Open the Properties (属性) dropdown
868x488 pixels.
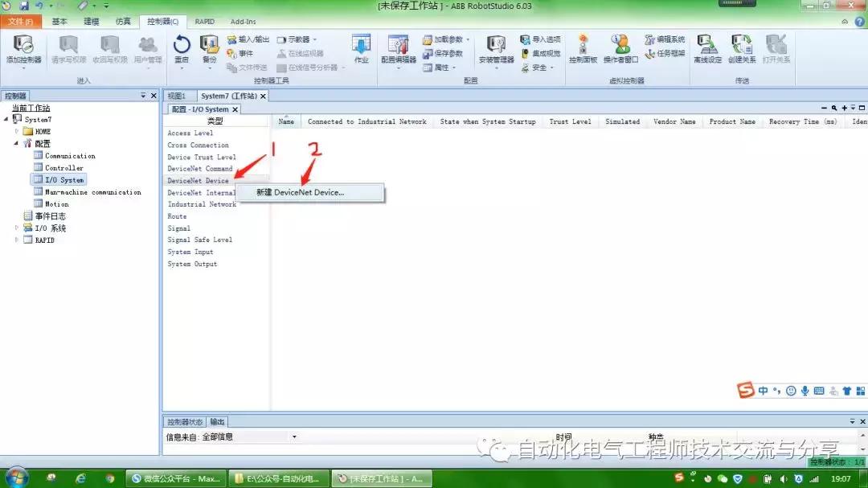[440, 67]
